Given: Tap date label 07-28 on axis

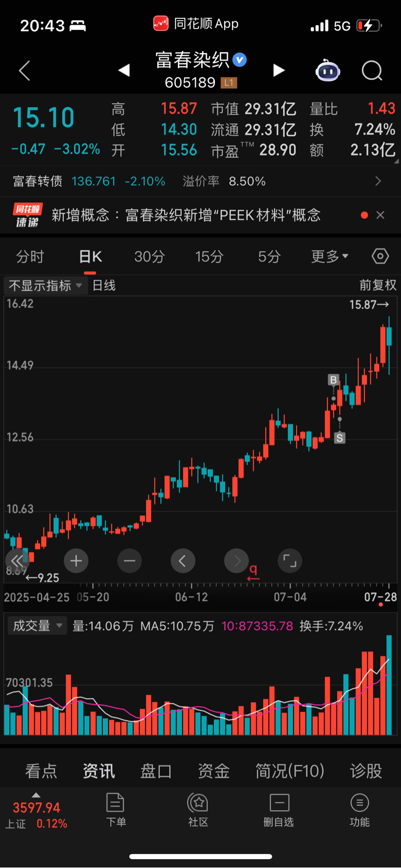Looking at the screenshot, I should point(380,597).
